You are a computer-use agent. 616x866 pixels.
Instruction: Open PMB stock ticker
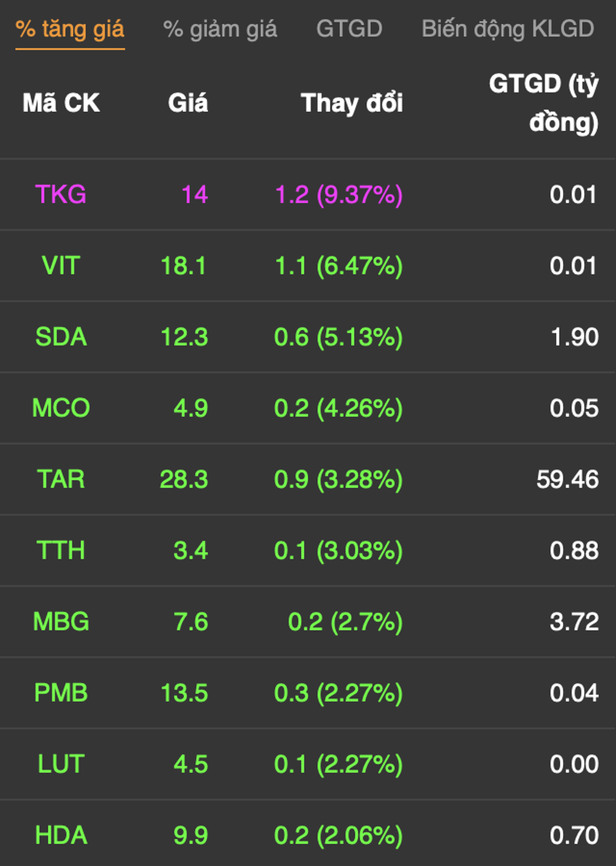61,693
